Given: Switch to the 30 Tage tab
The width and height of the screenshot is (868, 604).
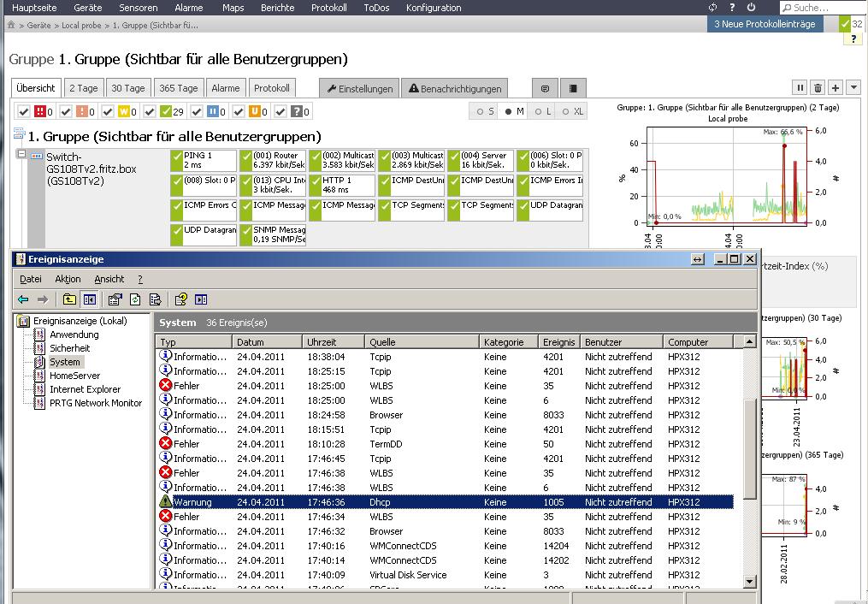Looking at the screenshot, I should point(128,88).
